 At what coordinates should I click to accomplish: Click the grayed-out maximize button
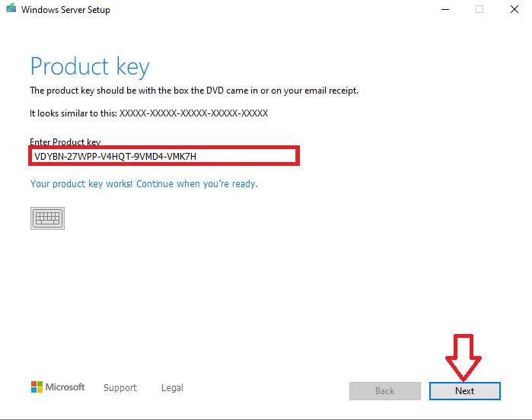click(x=479, y=10)
